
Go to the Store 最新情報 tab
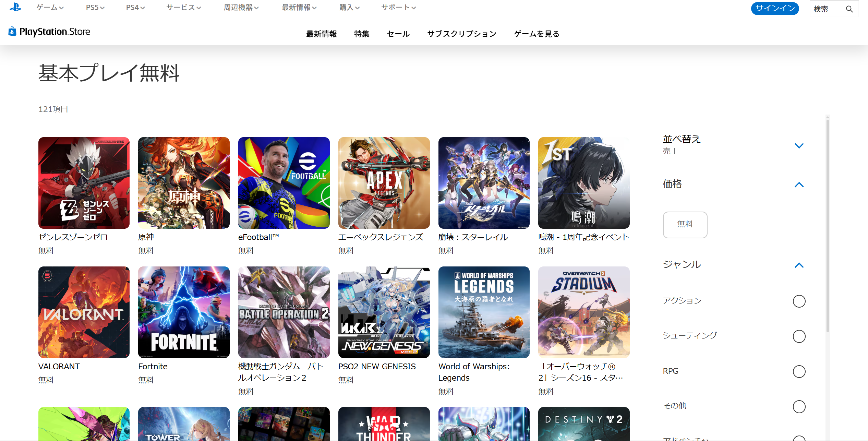322,34
